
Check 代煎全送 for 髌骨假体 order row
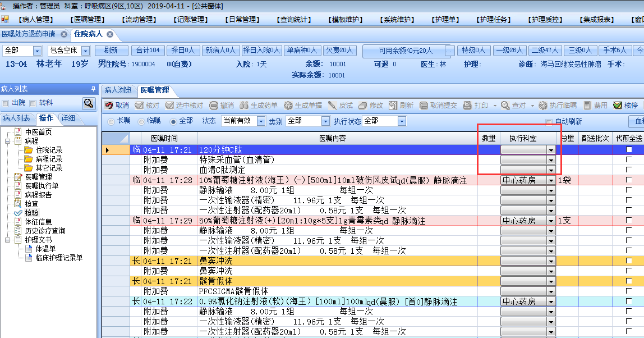tap(629, 281)
